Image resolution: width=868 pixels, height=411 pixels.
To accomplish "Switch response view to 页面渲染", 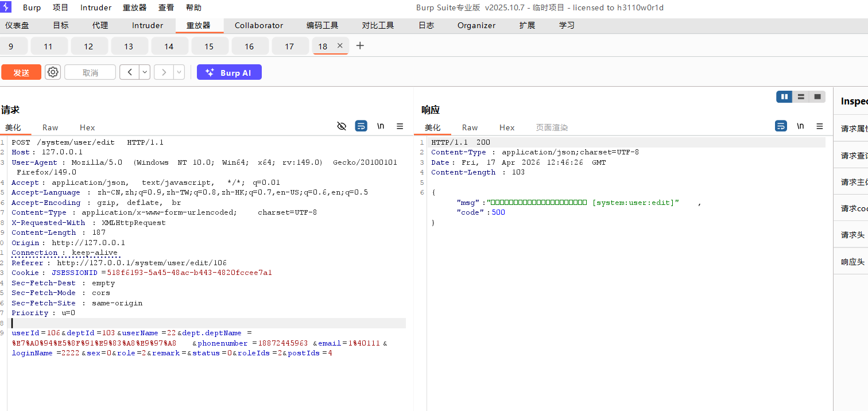I will point(552,127).
